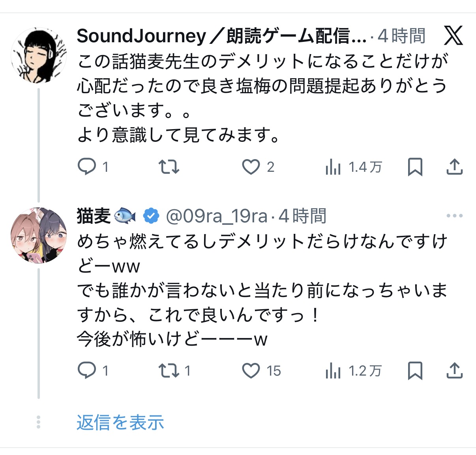Expand hidden replies via 返信を表示
476x455 pixels.
point(120,422)
